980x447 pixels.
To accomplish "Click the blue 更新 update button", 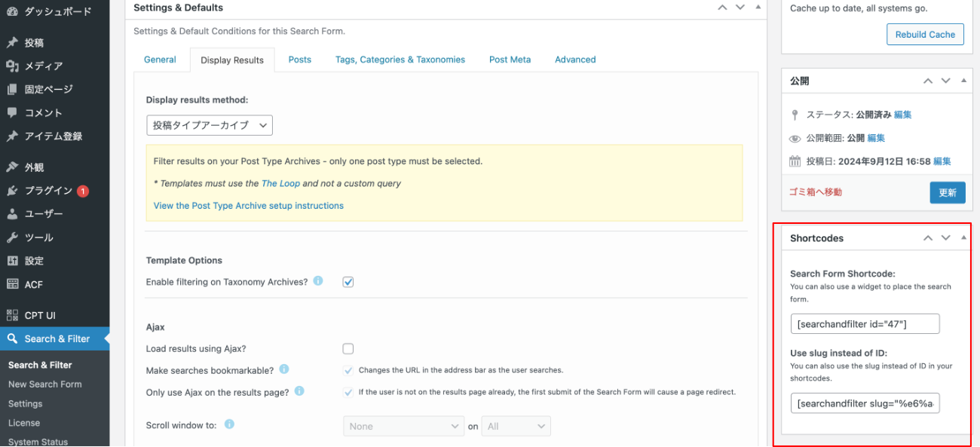I will (947, 192).
